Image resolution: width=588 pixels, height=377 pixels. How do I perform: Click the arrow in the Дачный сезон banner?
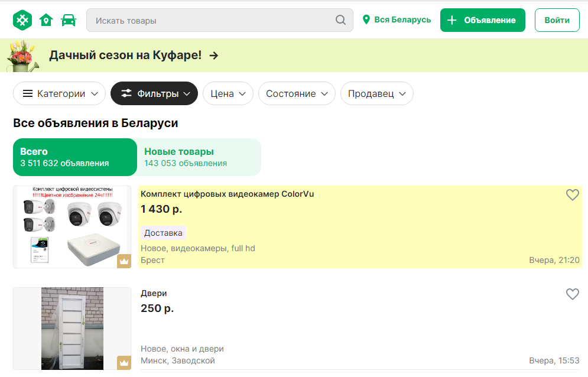pos(214,56)
